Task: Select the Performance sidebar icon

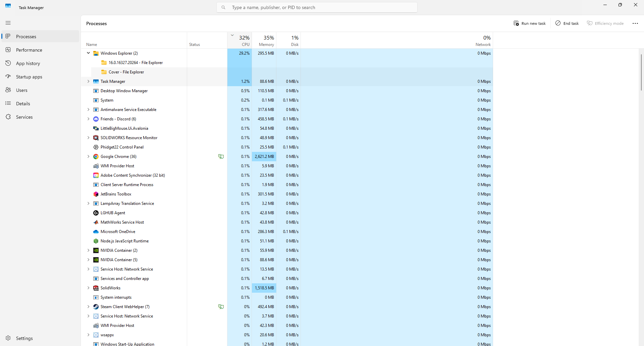Action: pyautogui.click(x=8, y=50)
